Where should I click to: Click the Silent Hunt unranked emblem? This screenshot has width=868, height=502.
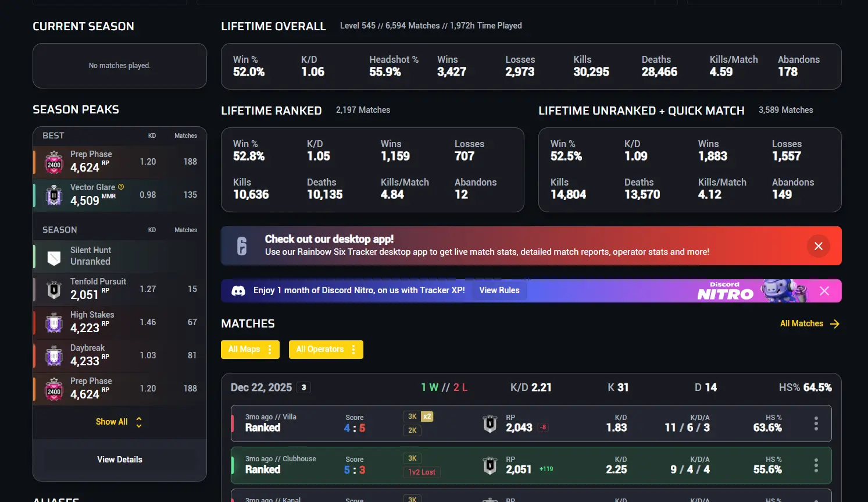click(x=54, y=258)
